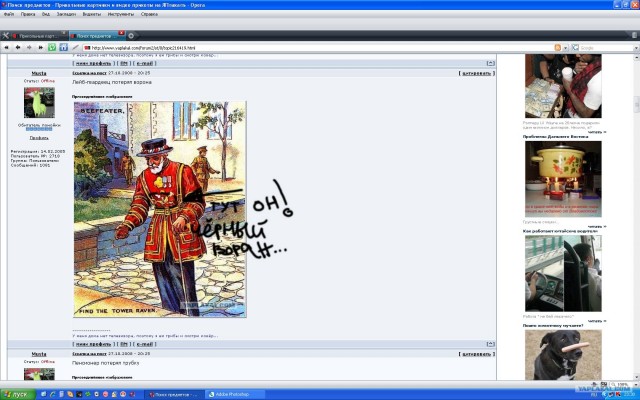This screenshot has height=400, width=640.
Task: Click Musta's green llama avatar
Action: (39, 102)
